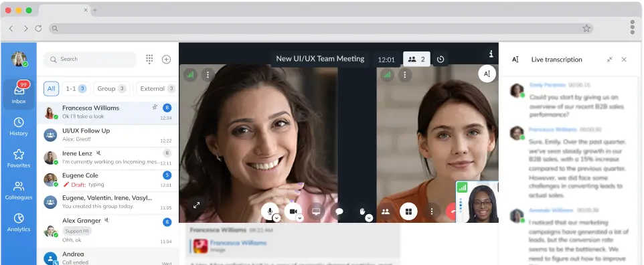Image resolution: width=644 pixels, height=265 pixels.
Task: Click the info icon in meeting header
Action: [491, 54]
